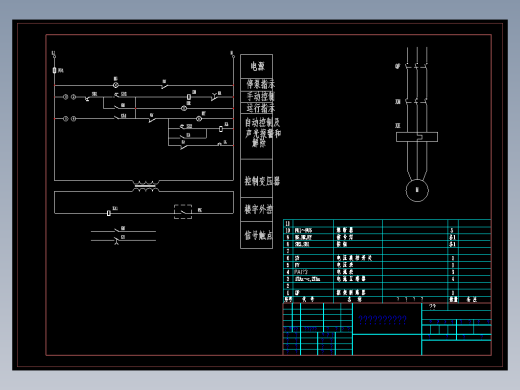Select the 自动控制及声光报警和解除 text block

pos(262,133)
